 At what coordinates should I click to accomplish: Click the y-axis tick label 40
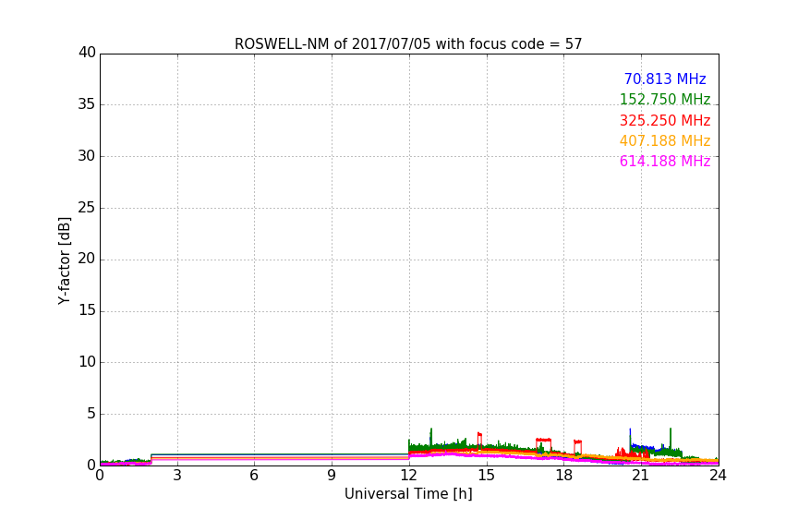point(87,53)
